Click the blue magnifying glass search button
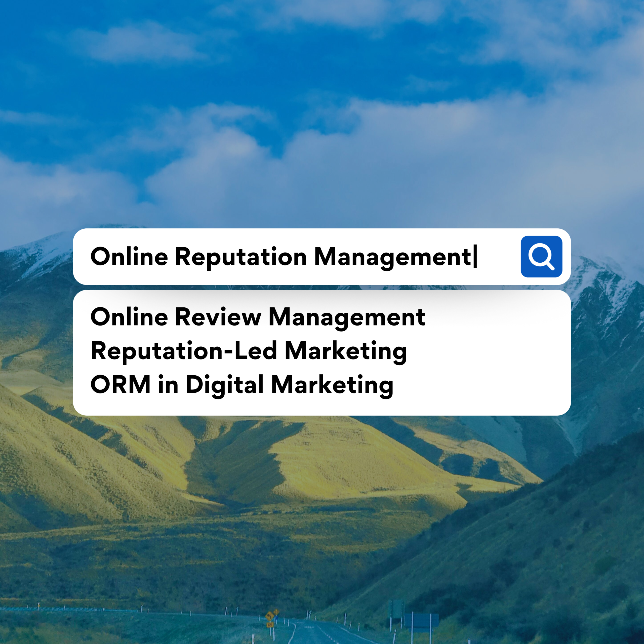The height and width of the screenshot is (644, 644). click(x=541, y=257)
